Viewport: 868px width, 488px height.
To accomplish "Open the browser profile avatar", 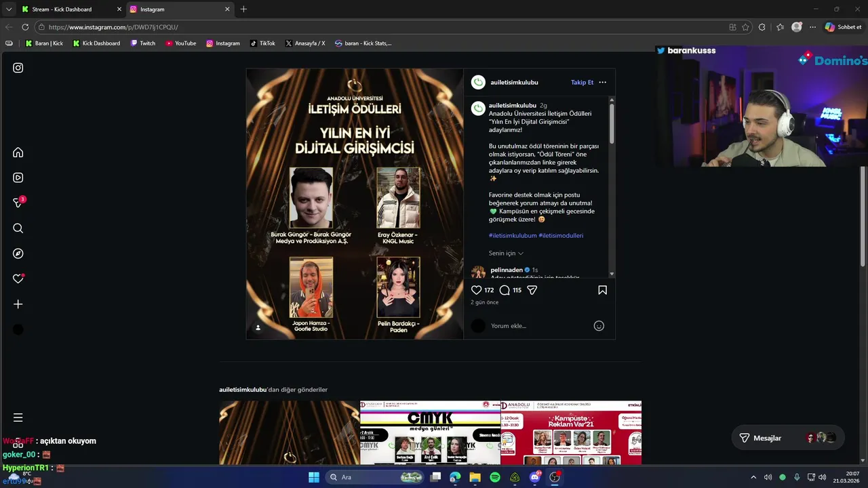I will (797, 27).
